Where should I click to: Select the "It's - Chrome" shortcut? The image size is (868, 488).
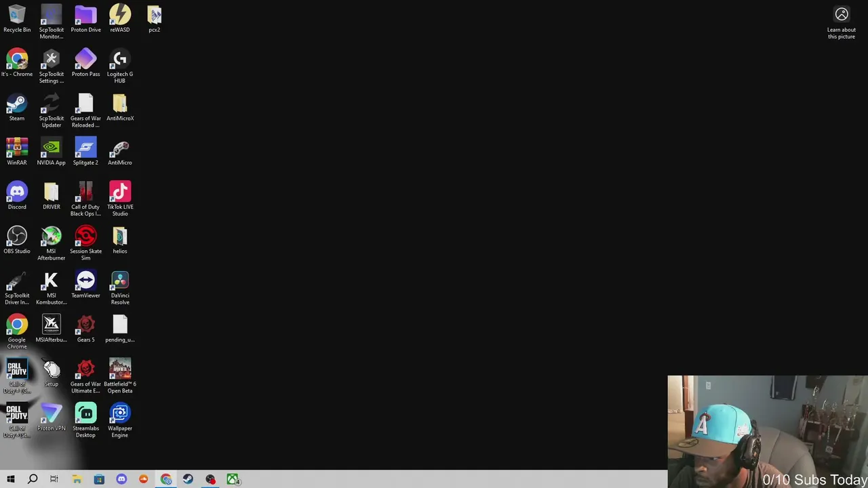coord(17,62)
